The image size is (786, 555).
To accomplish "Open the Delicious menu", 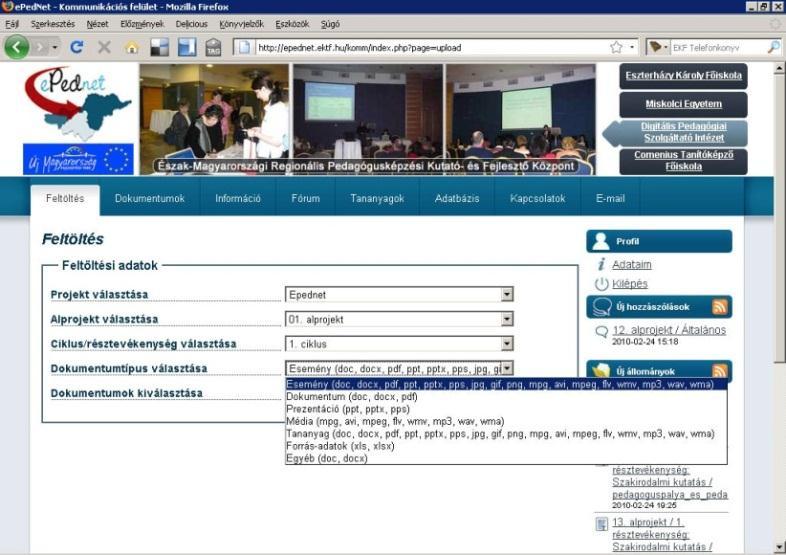I will coord(191,24).
